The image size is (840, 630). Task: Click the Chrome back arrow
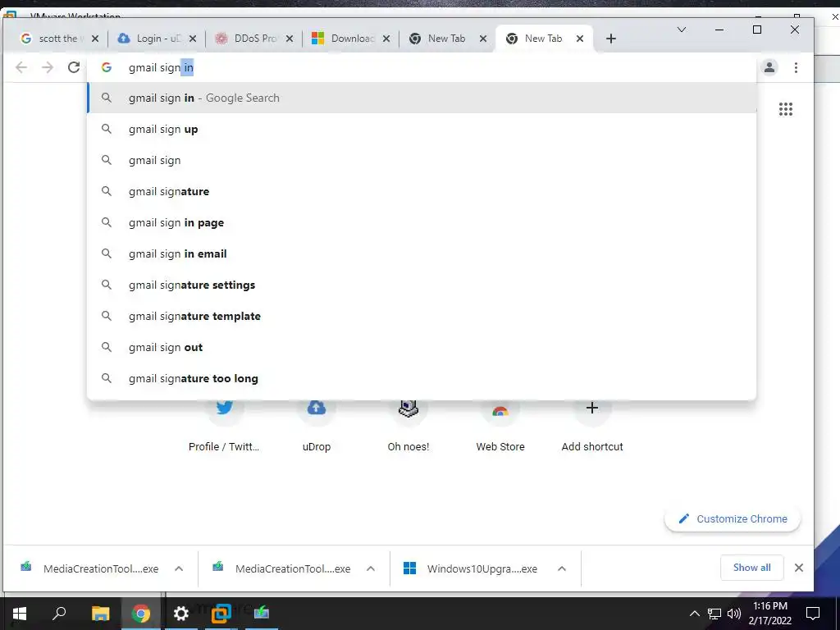pos(21,67)
